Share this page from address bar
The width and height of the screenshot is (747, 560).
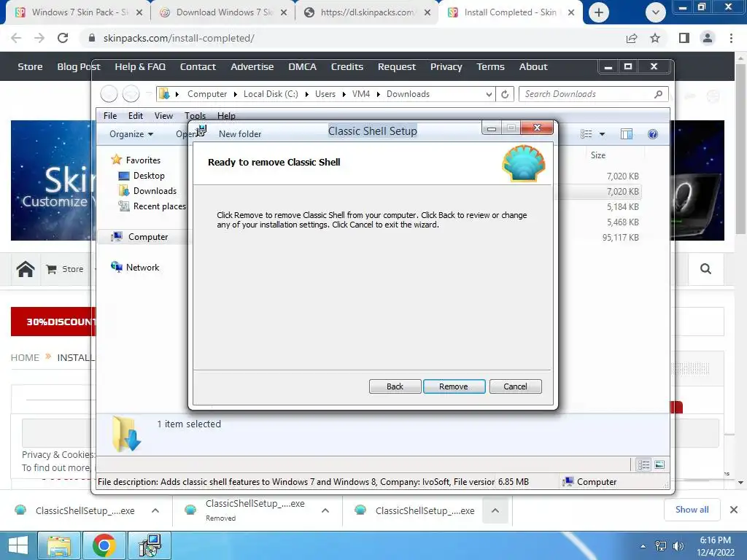[632, 38]
